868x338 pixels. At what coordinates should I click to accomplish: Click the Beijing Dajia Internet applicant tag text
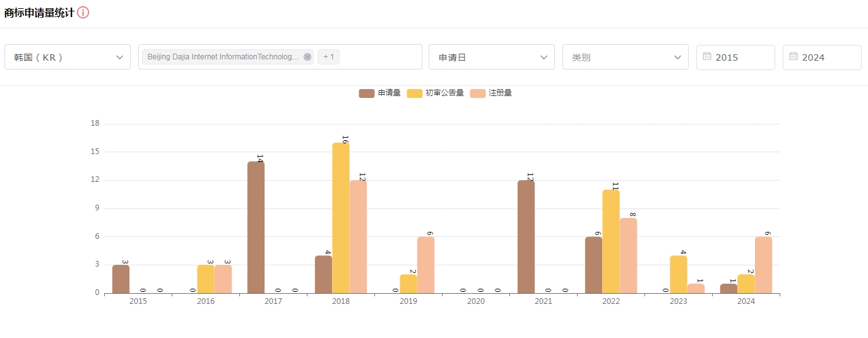[x=222, y=57]
